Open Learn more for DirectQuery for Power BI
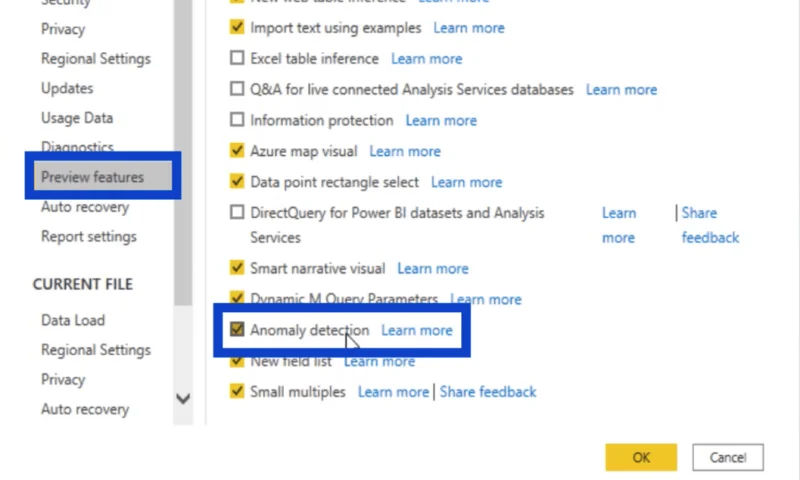The height and width of the screenshot is (480, 800). click(x=619, y=225)
